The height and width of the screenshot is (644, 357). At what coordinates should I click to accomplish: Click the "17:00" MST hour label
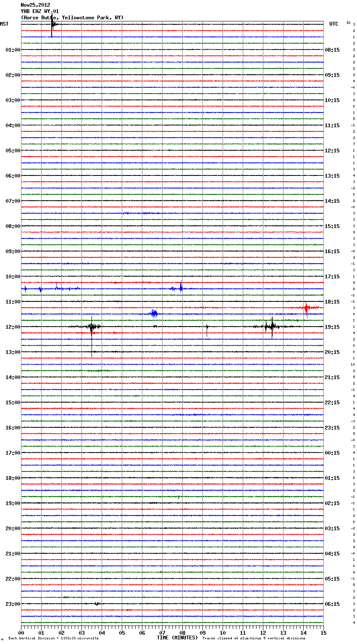(13, 453)
